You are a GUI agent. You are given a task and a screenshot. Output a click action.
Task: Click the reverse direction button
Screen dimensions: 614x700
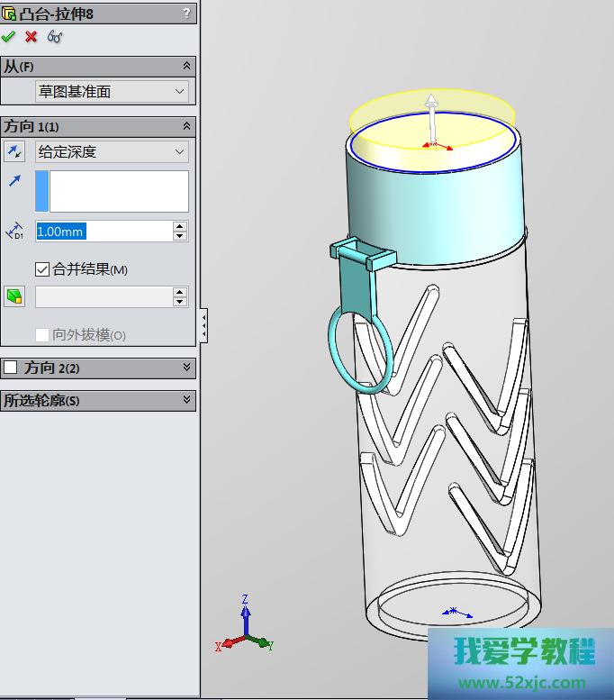point(14,151)
